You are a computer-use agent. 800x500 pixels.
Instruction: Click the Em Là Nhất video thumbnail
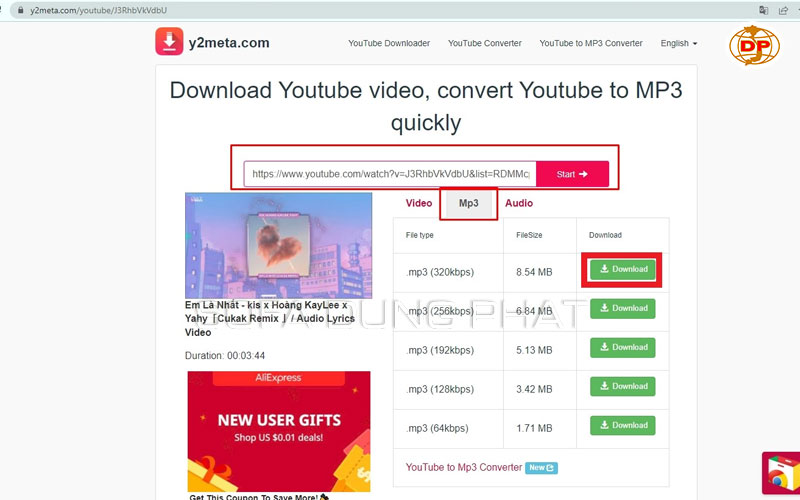pos(278,245)
